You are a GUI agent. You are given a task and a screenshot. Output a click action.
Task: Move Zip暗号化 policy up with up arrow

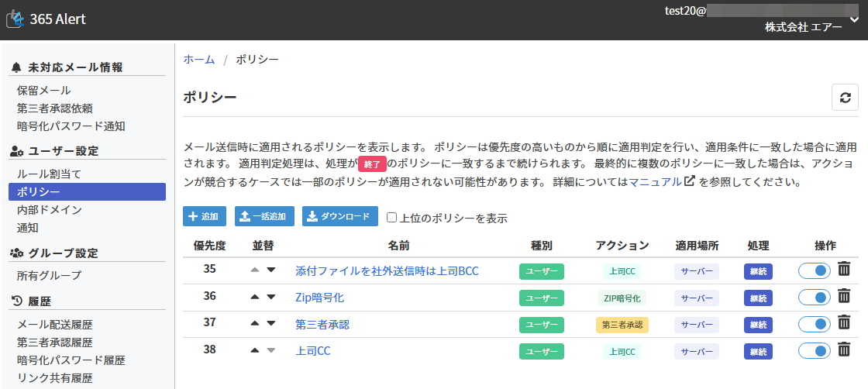point(255,297)
